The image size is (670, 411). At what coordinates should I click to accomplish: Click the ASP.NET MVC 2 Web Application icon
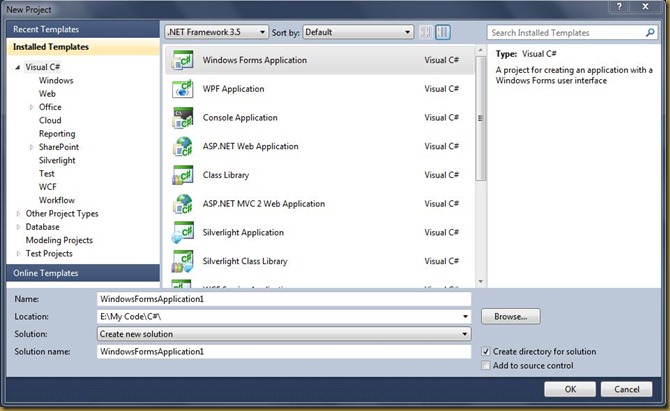(182, 204)
